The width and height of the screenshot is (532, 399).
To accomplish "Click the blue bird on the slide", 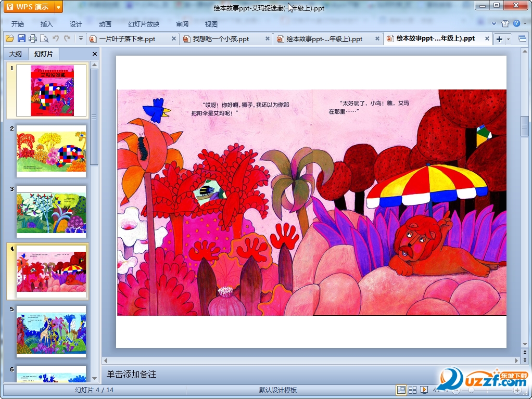I will [x=156, y=110].
